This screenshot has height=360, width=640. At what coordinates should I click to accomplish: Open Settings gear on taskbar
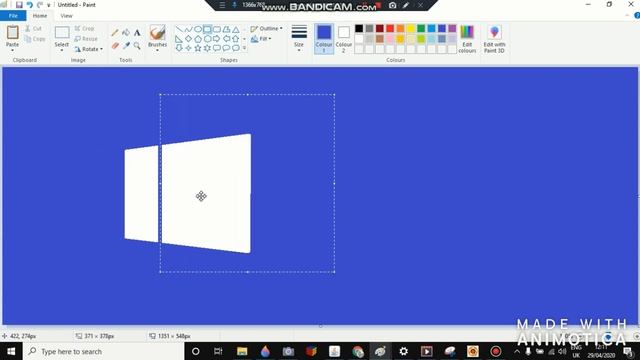click(x=403, y=351)
